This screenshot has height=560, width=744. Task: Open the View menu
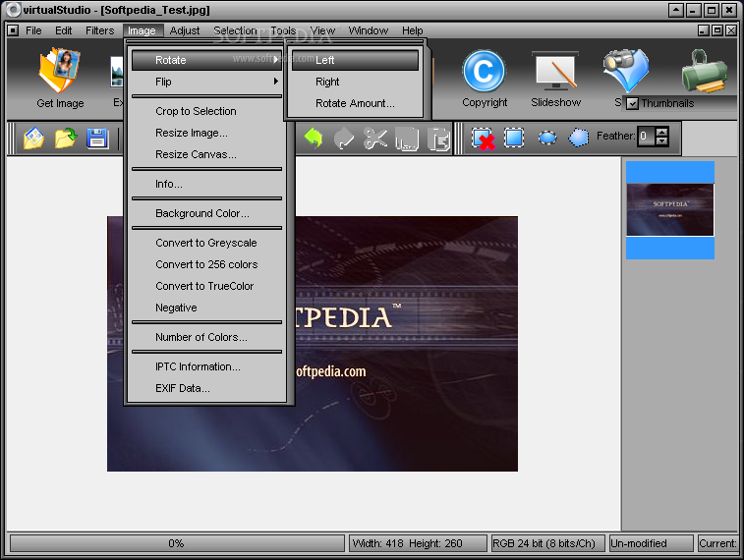pos(322,30)
